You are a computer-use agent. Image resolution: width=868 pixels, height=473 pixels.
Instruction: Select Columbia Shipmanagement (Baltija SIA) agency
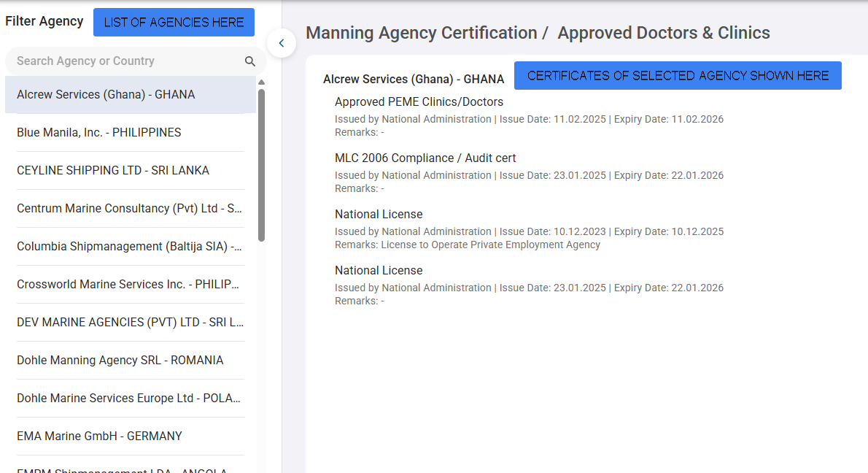click(131, 247)
